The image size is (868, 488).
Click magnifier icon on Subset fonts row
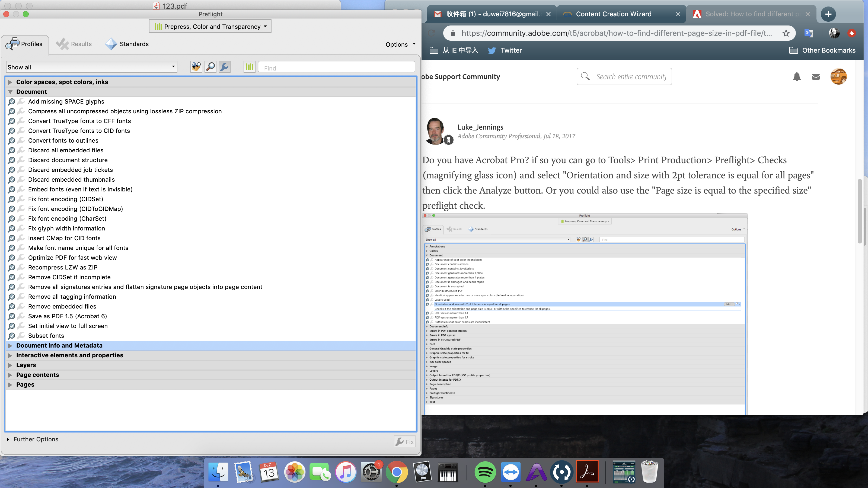click(x=11, y=336)
